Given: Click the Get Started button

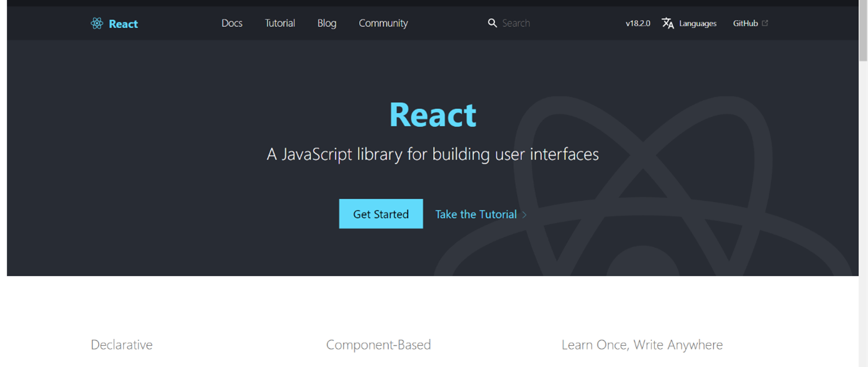Looking at the screenshot, I should point(381,214).
